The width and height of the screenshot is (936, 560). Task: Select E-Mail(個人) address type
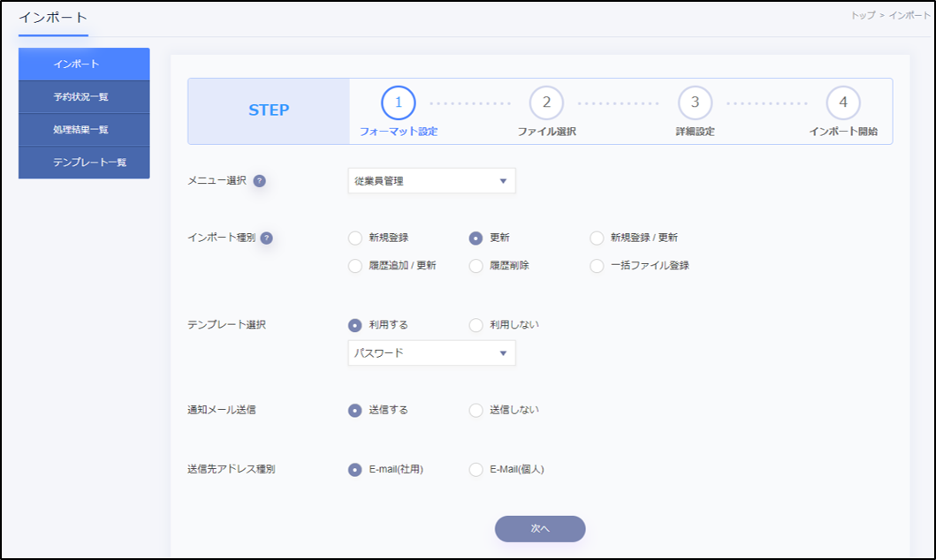[476, 470]
